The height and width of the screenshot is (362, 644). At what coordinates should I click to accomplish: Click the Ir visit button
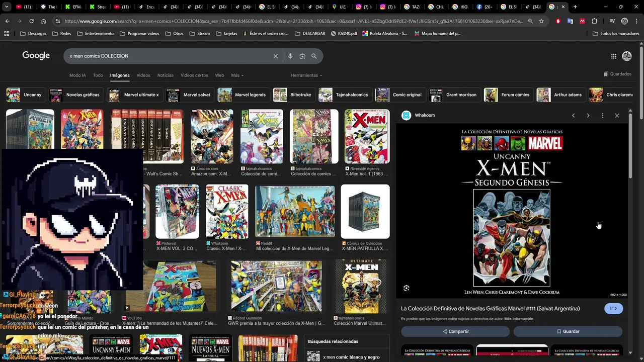614,308
